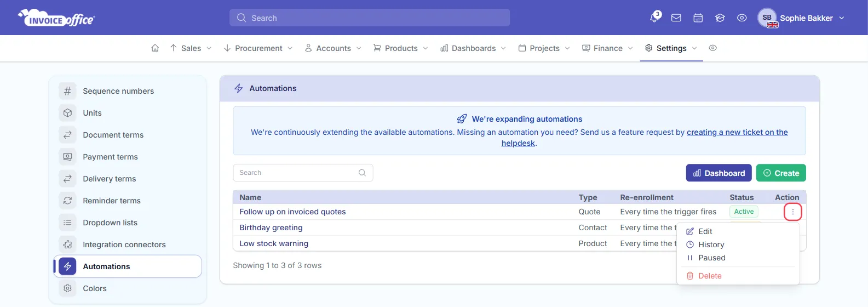This screenshot has width=868, height=307.
Task: Open Payment terms settings
Action: (x=110, y=157)
